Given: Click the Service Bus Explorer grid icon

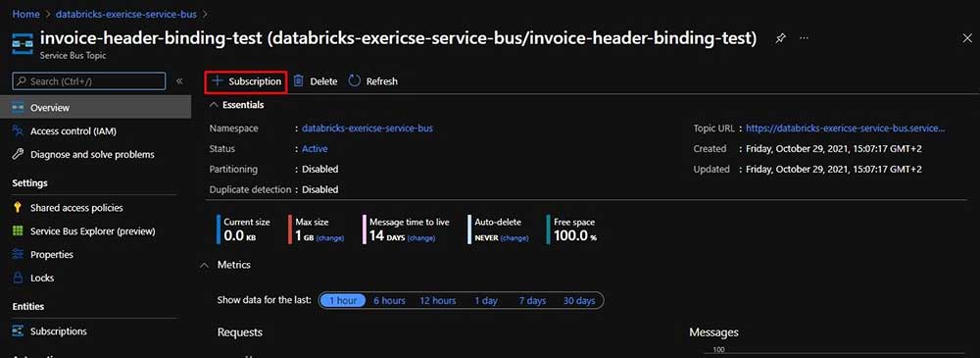Looking at the screenshot, I should click(x=18, y=231).
